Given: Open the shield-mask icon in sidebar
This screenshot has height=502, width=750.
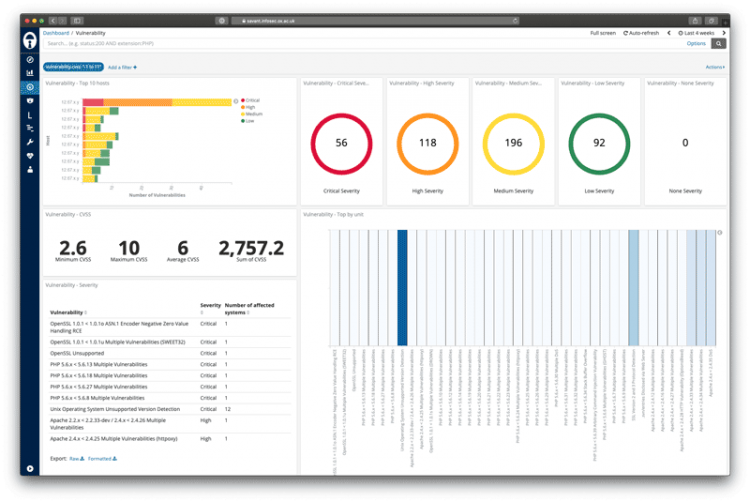Looking at the screenshot, I should pos(30,101).
